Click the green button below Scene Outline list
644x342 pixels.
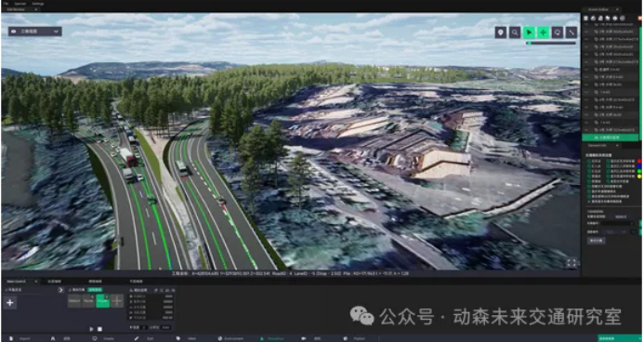pyautogui.click(x=610, y=138)
